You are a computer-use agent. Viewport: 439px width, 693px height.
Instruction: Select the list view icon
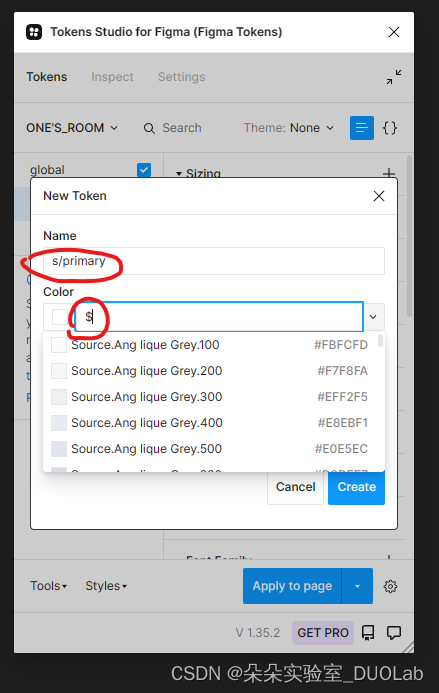tap(362, 128)
